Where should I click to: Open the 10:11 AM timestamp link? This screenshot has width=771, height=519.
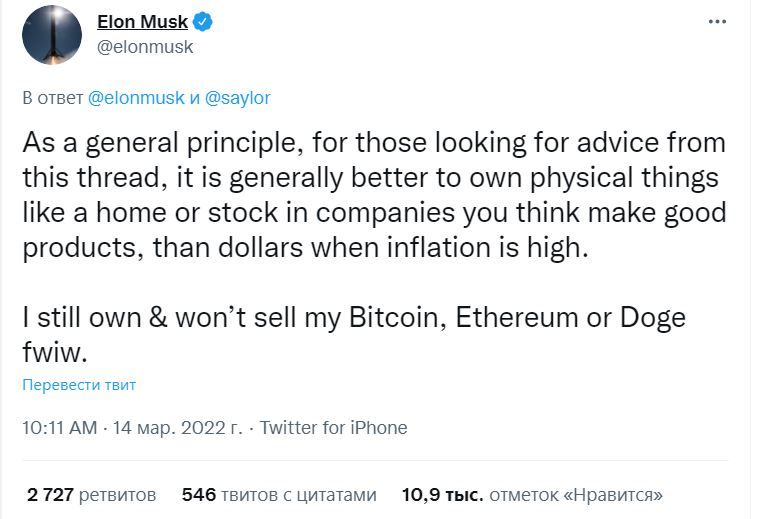[x=59, y=428]
